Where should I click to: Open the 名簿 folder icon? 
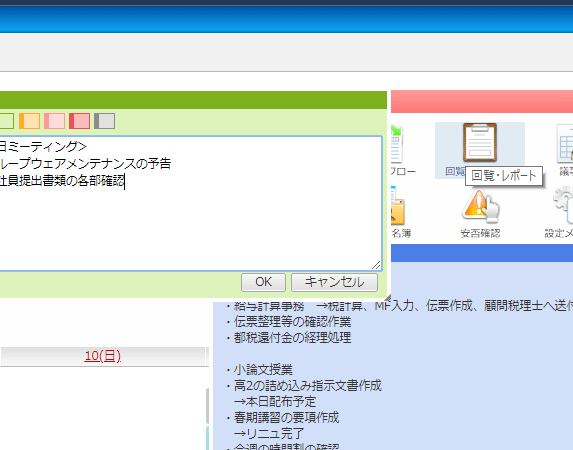(x=398, y=206)
